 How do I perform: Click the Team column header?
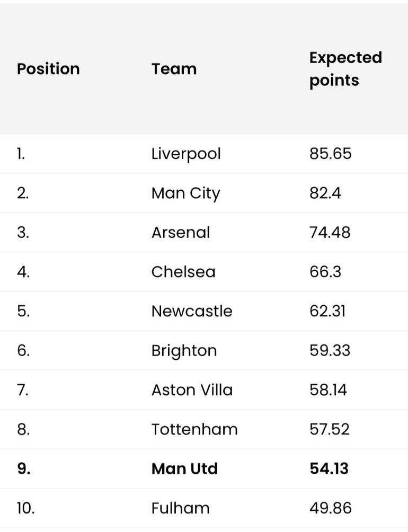click(174, 69)
